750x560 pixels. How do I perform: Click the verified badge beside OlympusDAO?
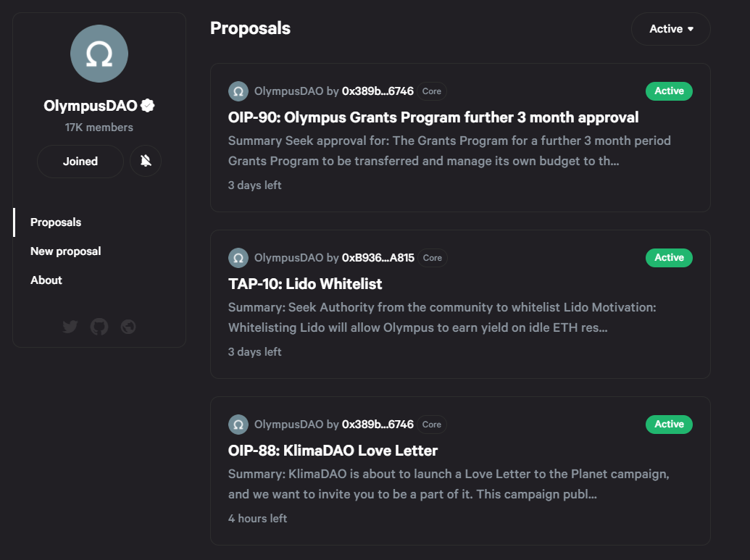click(x=148, y=106)
